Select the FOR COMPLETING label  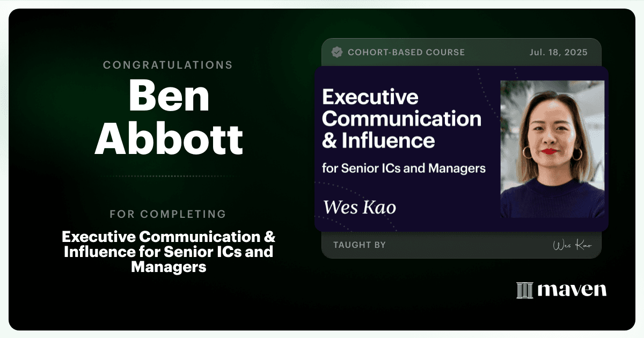168,214
